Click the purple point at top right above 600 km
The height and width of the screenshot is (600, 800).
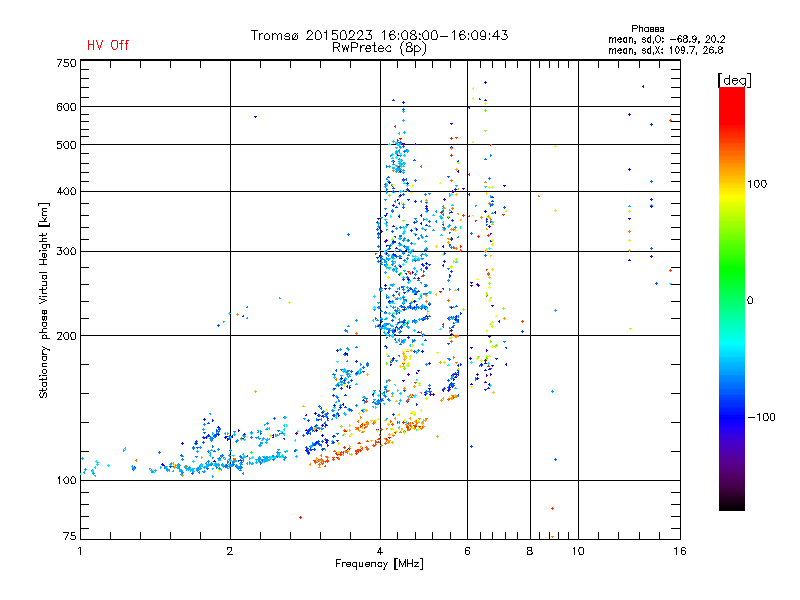(643, 87)
